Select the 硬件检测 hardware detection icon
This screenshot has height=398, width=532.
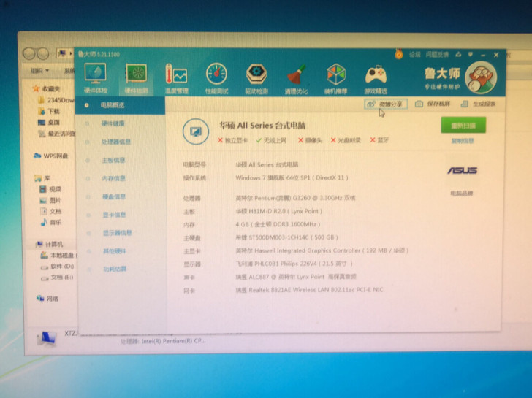[137, 79]
